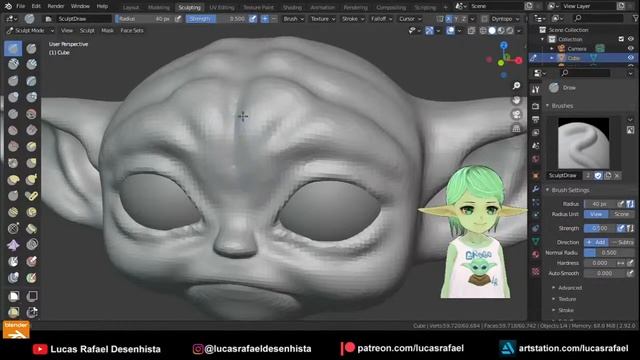This screenshot has height=360, width=640.
Task: Click the viewport pan hand gizmo
Action: point(516,100)
